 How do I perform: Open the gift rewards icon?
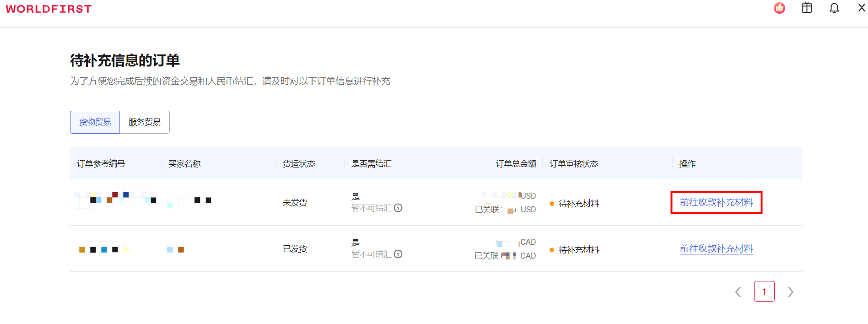tap(807, 8)
